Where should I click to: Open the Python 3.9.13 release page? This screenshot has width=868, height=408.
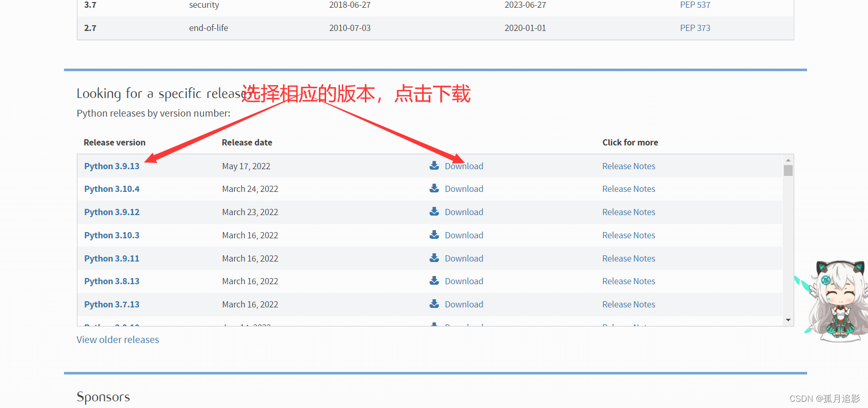pos(112,166)
